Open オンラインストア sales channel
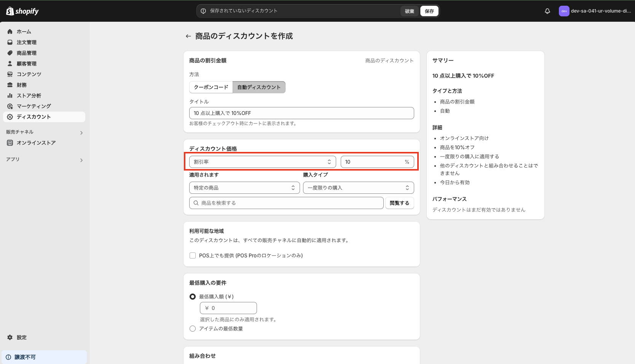 click(36, 143)
